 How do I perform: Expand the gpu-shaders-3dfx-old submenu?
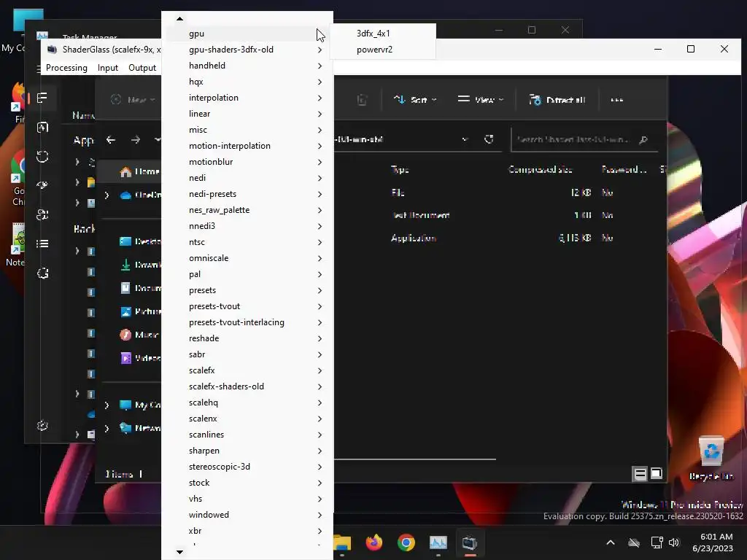pyautogui.click(x=247, y=50)
